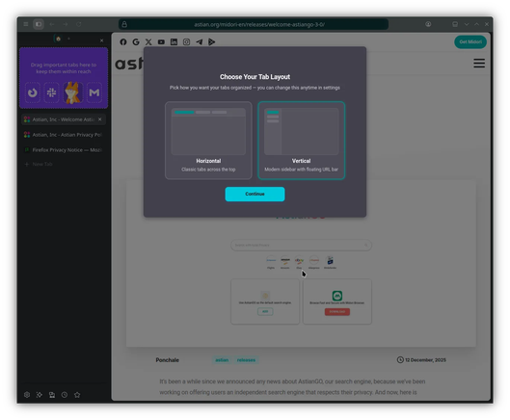Open the website hamburger menu
This screenshot has height=420, width=510.
coord(479,63)
